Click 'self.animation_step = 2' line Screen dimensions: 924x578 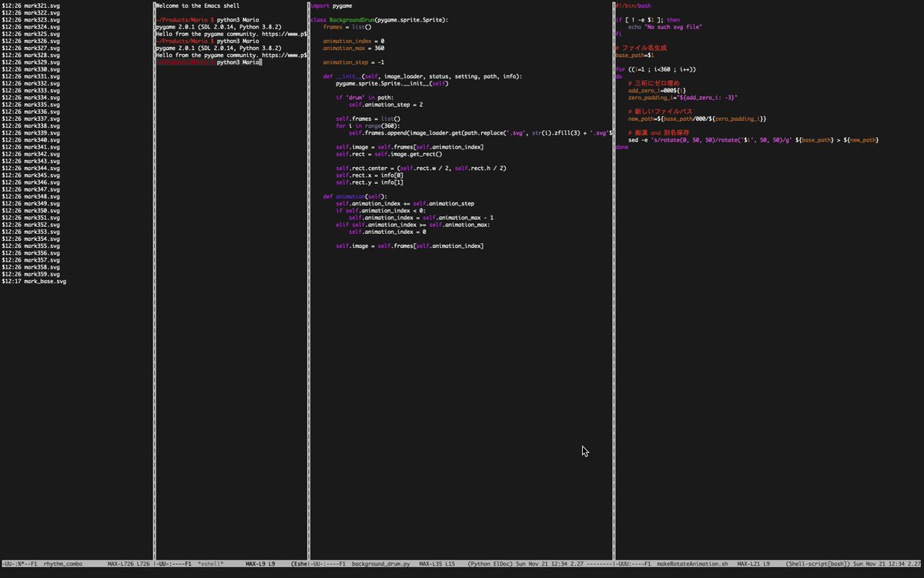(x=385, y=105)
